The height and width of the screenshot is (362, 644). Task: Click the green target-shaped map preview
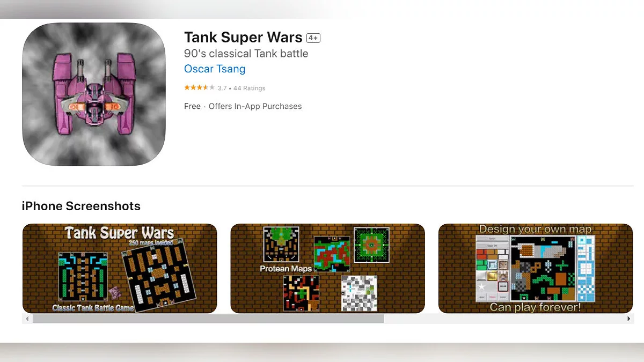371,245
